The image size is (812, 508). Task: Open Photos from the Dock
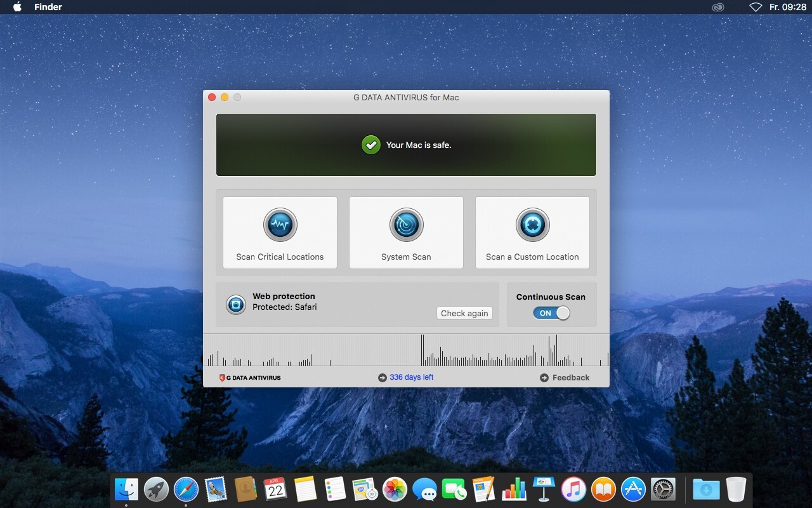coord(395,490)
